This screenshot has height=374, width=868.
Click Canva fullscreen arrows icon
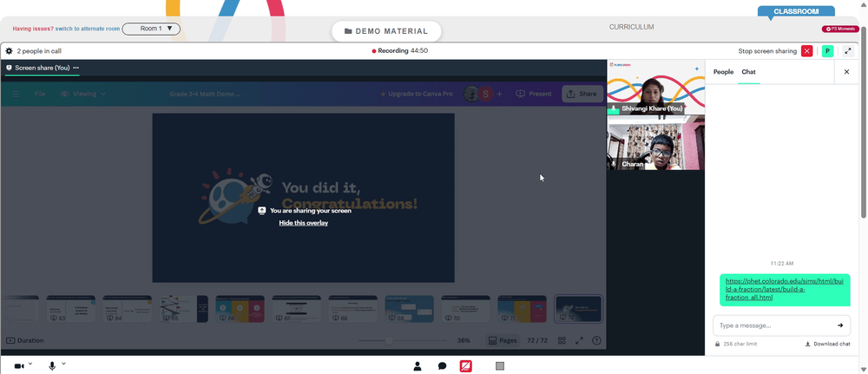(x=579, y=340)
